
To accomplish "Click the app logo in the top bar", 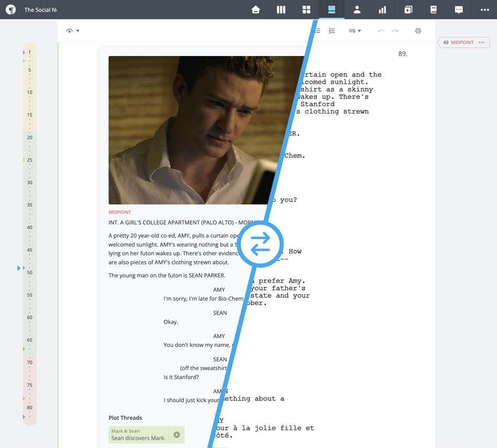I will coord(11,9).
